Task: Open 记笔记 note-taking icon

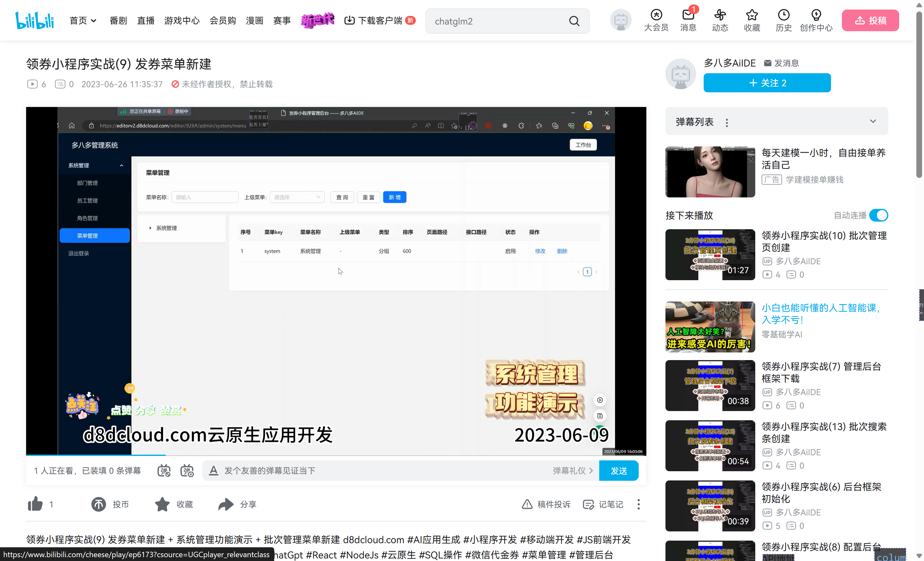Action: 589,504
